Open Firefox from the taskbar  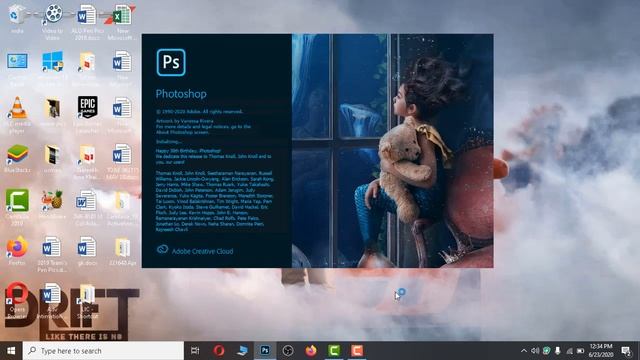click(x=311, y=350)
